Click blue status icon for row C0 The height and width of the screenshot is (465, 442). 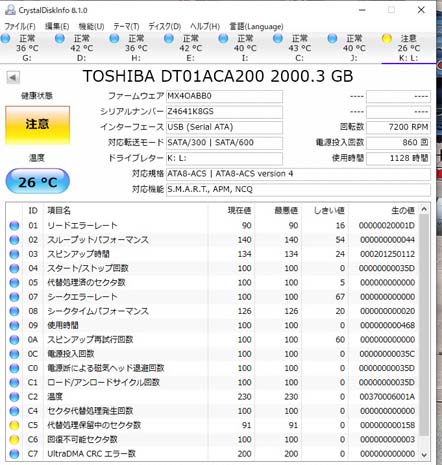[x=14, y=368]
